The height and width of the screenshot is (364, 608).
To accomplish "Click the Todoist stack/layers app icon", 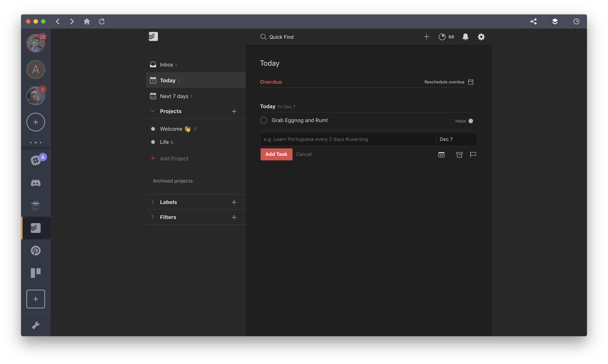I will [x=36, y=227].
